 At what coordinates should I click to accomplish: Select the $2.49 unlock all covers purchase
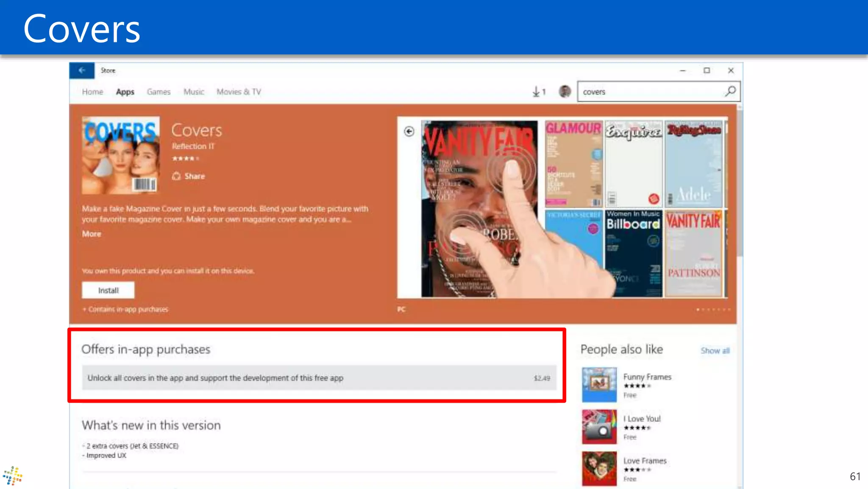(x=319, y=378)
